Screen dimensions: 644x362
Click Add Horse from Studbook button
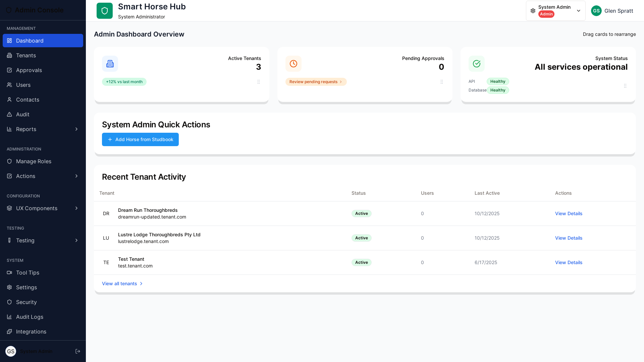(x=140, y=139)
